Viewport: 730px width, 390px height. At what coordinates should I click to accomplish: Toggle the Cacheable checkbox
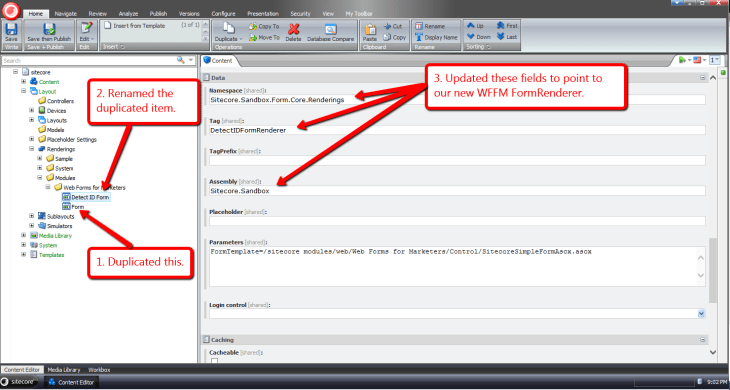214,361
